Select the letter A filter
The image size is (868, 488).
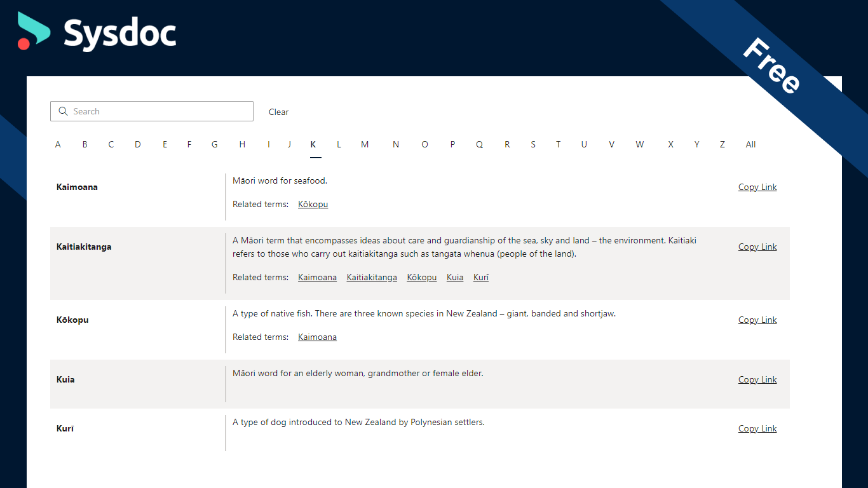(x=58, y=144)
